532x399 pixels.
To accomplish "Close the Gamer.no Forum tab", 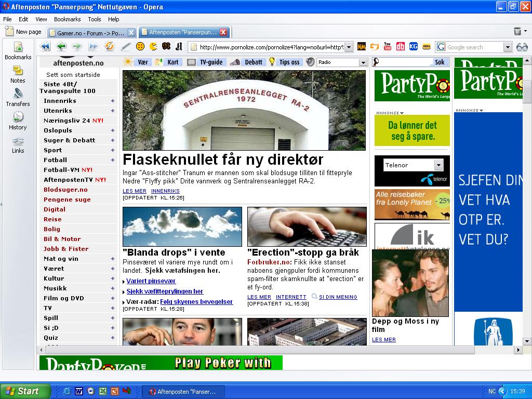I will (131, 33).
